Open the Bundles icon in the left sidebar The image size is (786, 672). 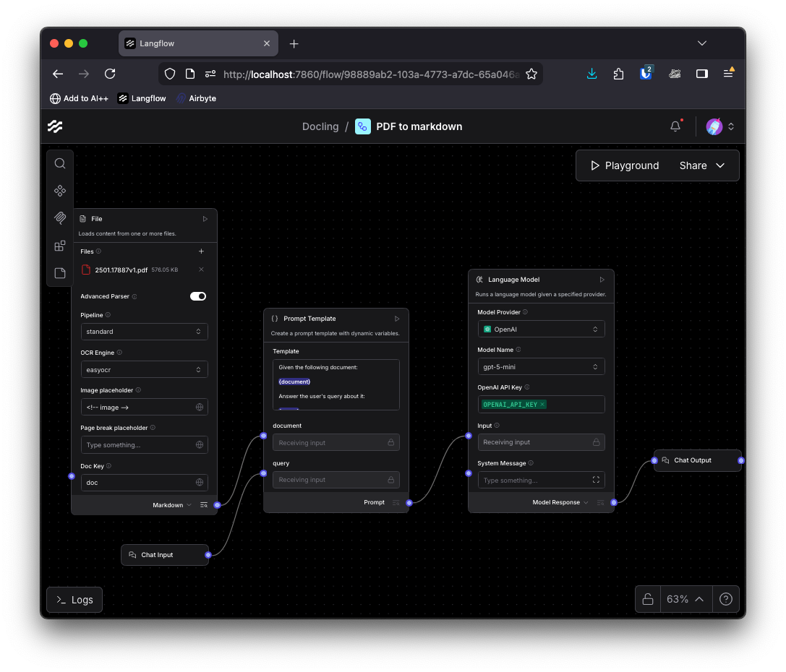[60, 245]
